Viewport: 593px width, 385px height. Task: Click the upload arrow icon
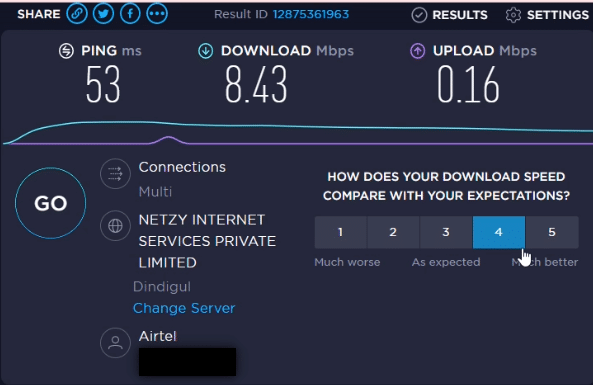418,51
